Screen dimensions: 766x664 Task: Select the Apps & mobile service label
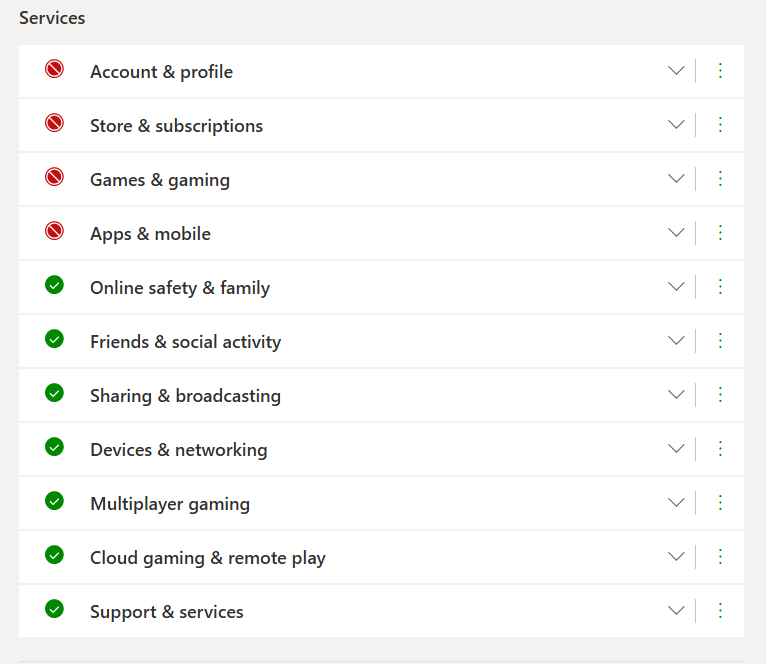(150, 234)
